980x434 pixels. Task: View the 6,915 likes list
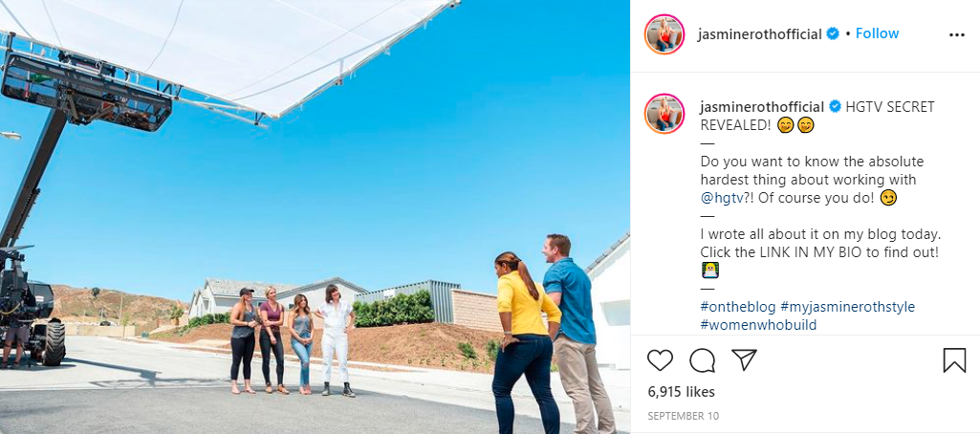click(682, 392)
